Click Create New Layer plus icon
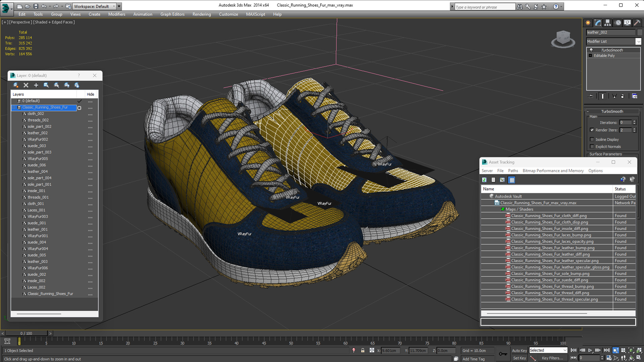The width and height of the screenshot is (644, 362). pyautogui.click(x=36, y=85)
